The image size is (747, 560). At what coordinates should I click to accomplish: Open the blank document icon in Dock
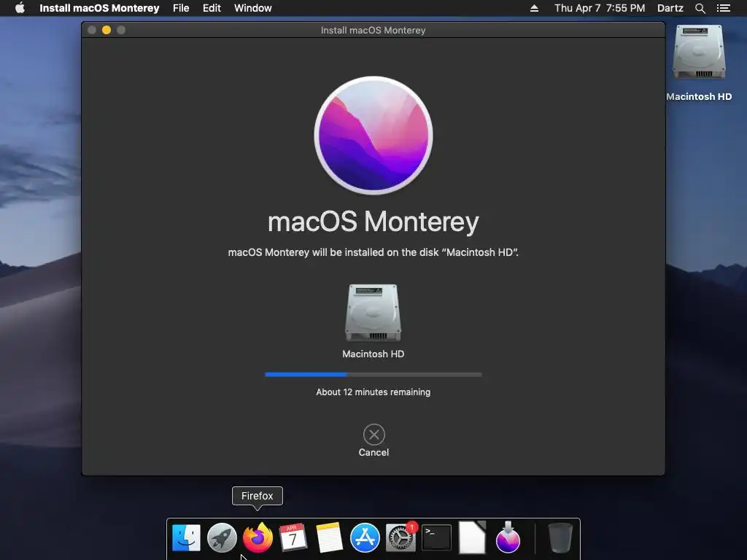point(472,537)
